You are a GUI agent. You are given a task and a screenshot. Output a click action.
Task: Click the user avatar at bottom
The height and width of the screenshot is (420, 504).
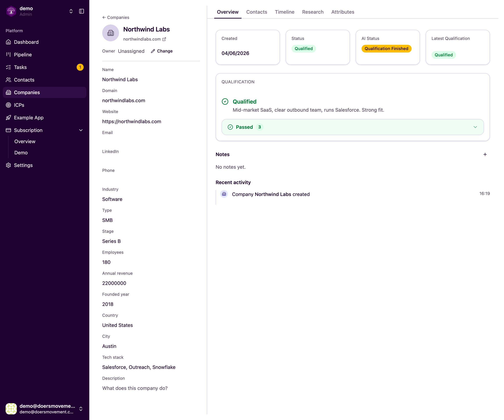tap(11, 409)
